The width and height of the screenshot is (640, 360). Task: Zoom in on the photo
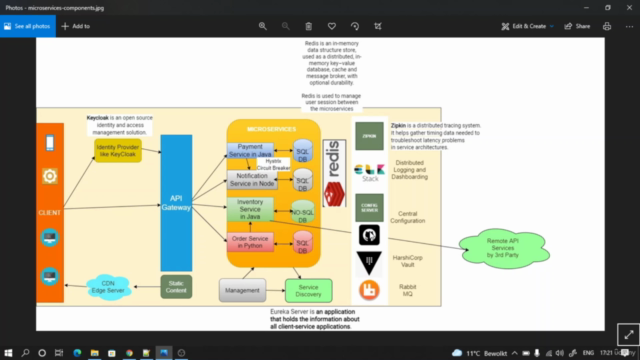pos(262,26)
